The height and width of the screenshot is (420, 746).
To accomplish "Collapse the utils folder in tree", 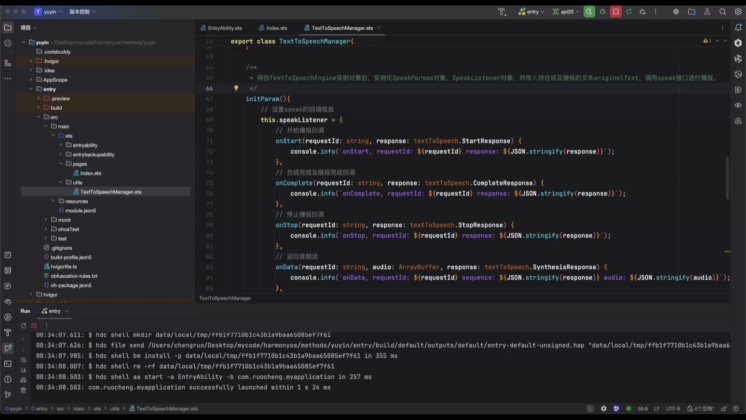I will point(59,182).
